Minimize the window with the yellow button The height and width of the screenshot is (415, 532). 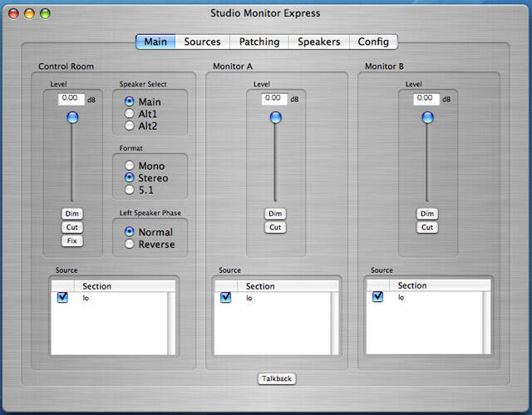[x=30, y=13]
